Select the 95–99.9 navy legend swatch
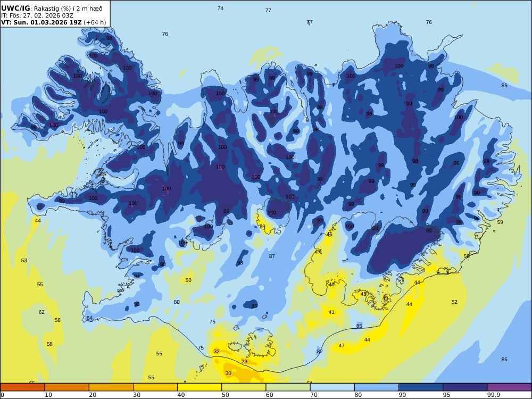Image resolution: width=532 pixels, height=399 pixels. (465, 387)
